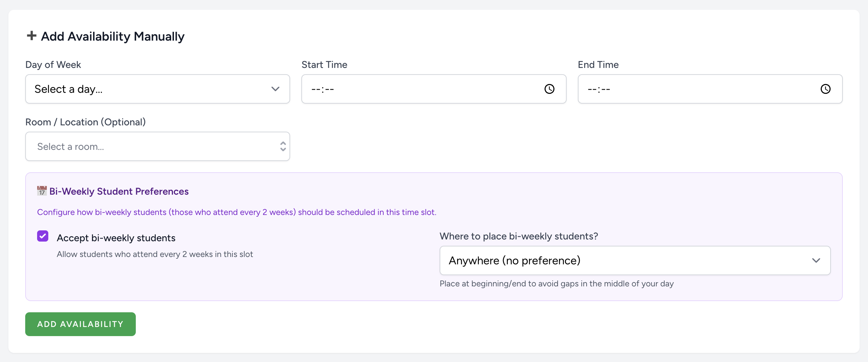Click the Room / Location (Optional) label
868x362 pixels.
point(85,122)
